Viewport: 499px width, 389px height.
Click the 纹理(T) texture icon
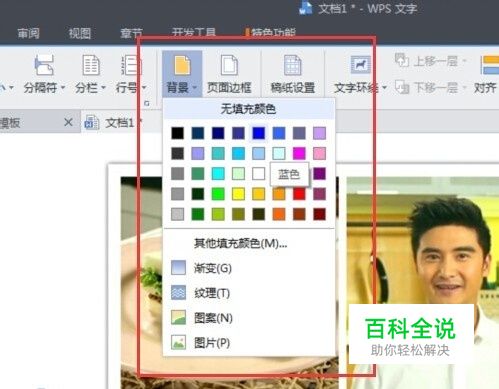coord(178,293)
